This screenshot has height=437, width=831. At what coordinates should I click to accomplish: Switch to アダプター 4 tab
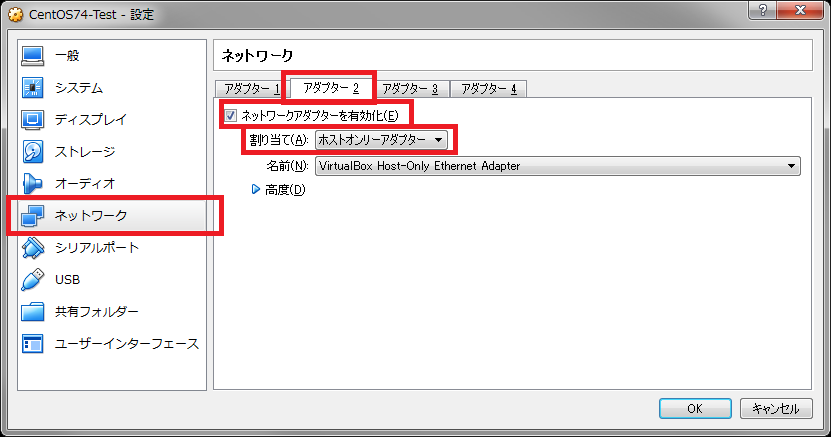pos(489,88)
